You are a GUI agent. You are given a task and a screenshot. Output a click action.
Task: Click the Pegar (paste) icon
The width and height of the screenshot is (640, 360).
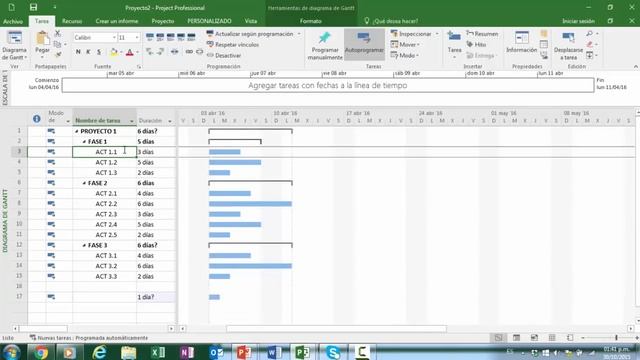[42, 39]
